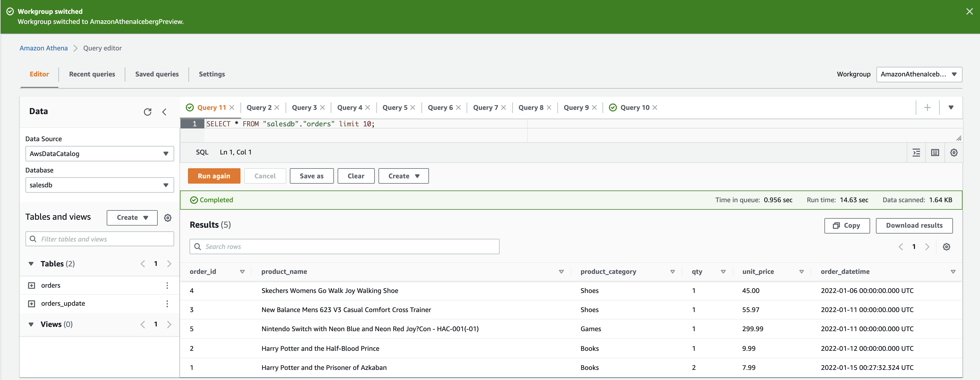Collapse the Data side panel
Screen dimensions: 980x380
[x=164, y=112]
